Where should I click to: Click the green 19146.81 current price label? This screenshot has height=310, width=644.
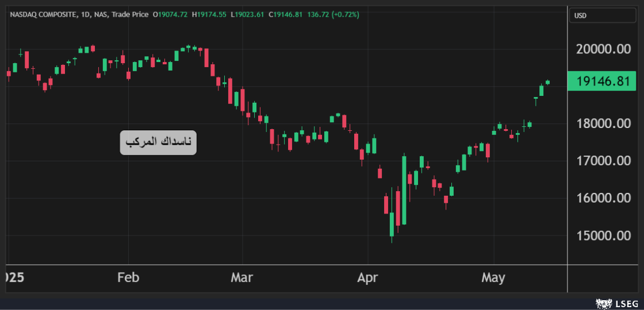(602, 81)
